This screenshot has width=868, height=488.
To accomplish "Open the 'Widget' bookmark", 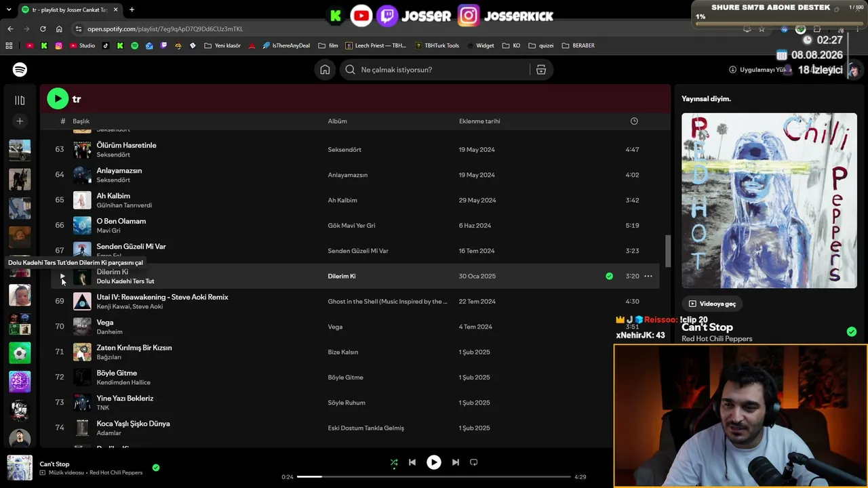I will [480, 46].
